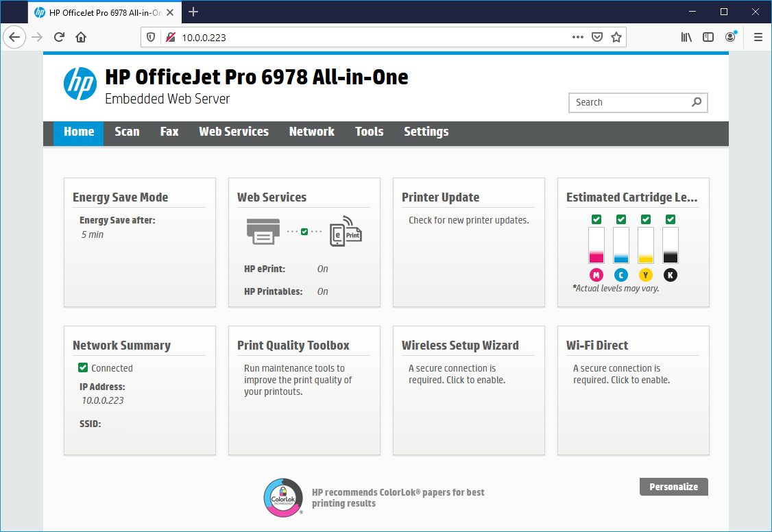Open the Energy Save Mode card heading
772x532 pixels.
[x=121, y=197]
